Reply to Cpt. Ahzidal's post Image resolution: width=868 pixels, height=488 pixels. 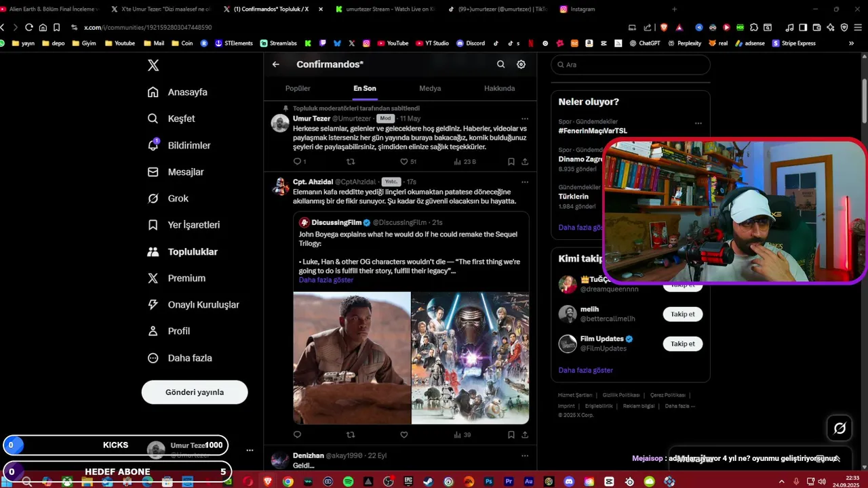(x=297, y=435)
